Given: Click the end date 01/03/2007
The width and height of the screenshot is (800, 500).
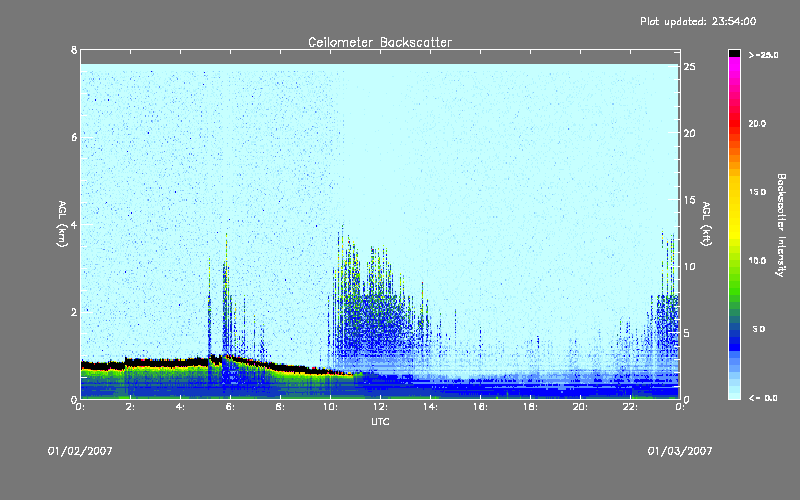Looking at the screenshot, I should click(680, 451).
